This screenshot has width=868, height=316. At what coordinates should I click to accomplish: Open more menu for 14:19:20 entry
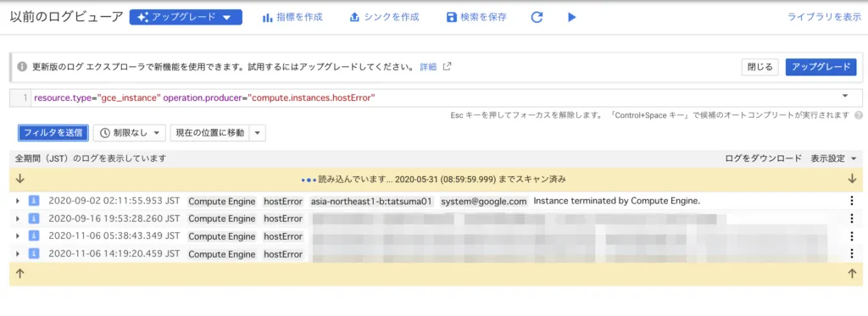[x=852, y=254]
